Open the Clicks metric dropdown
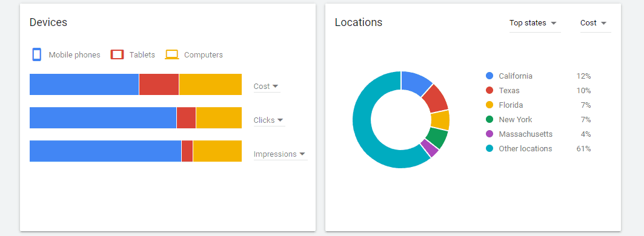Viewport: 644px width, 236px height. (269, 120)
